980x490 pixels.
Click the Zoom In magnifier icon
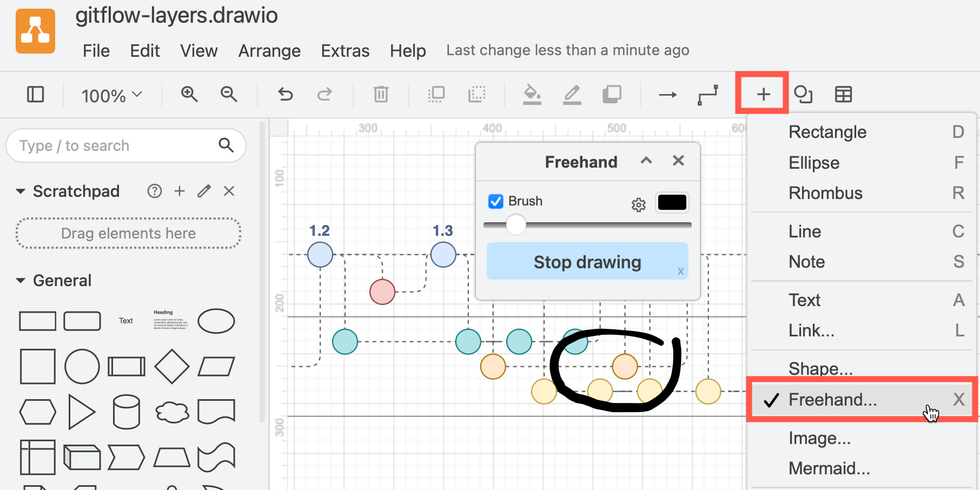[189, 94]
